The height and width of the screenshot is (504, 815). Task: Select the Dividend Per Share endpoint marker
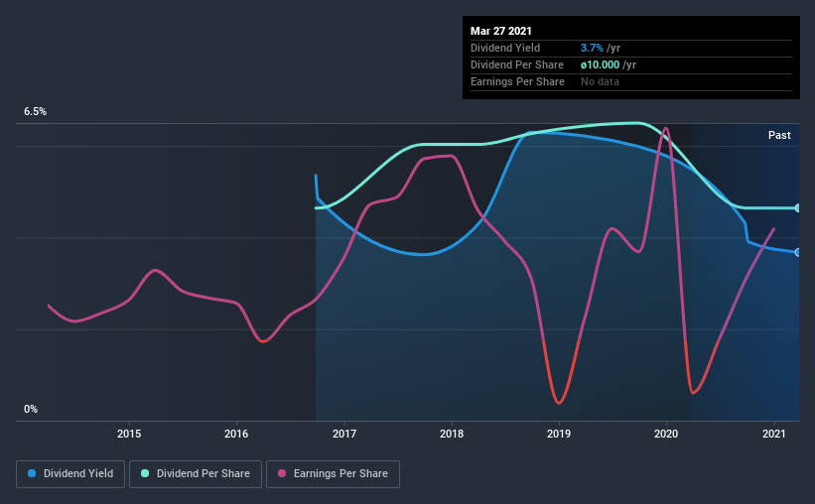[x=798, y=207]
